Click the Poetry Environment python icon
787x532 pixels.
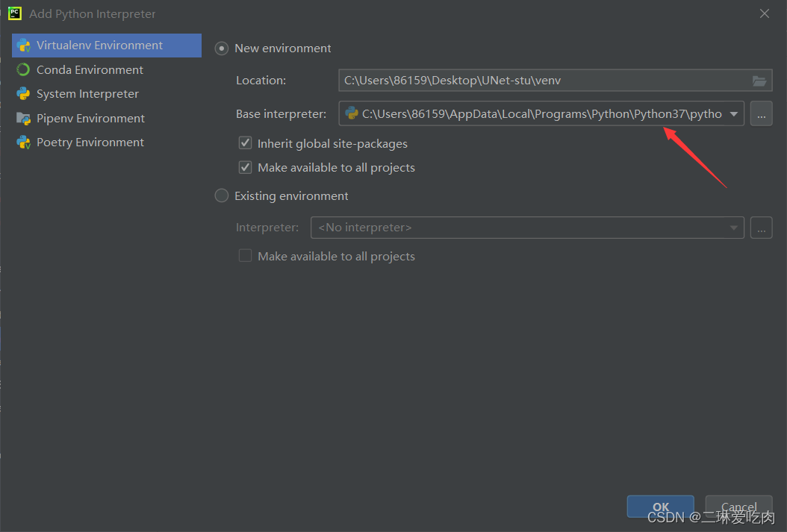(23, 143)
